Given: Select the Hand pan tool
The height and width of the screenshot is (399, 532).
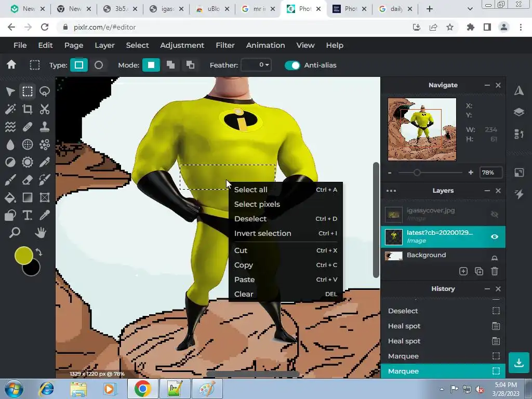Looking at the screenshot, I should pos(41,233).
